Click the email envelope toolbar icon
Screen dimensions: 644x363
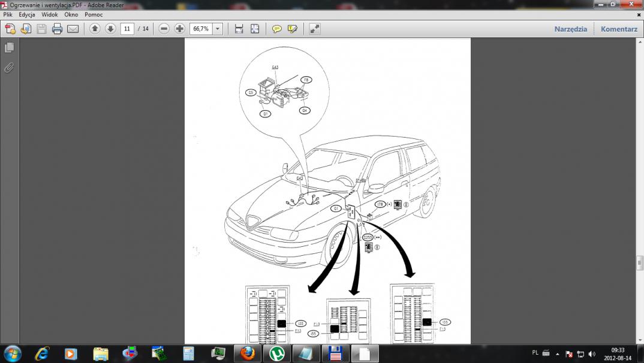pyautogui.click(x=73, y=29)
